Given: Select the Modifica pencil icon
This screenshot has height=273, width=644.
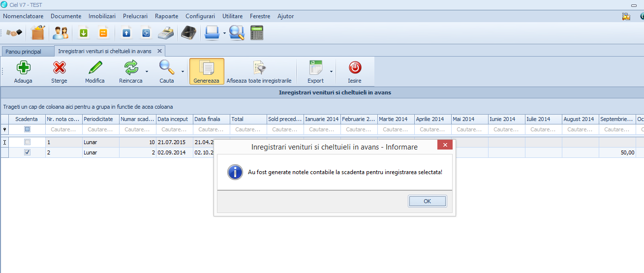Looking at the screenshot, I should point(95,67).
